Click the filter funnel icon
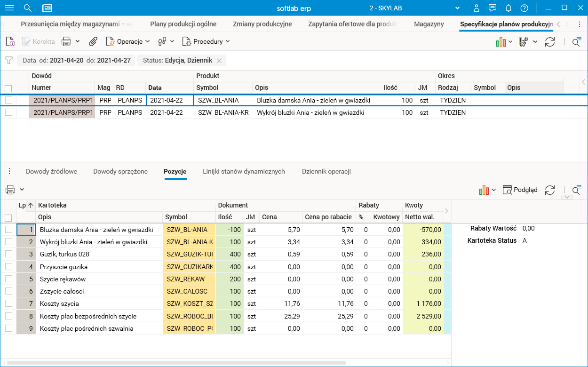The width and height of the screenshot is (588, 367). point(8,60)
